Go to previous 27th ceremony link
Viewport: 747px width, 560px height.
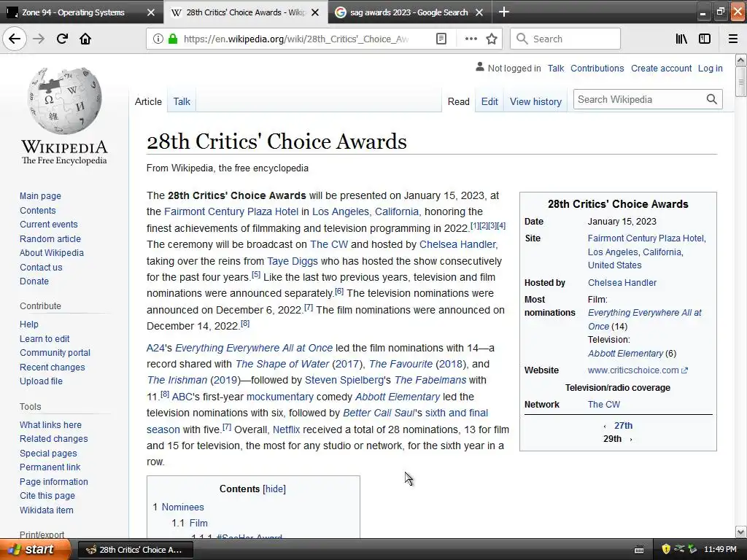(x=623, y=425)
